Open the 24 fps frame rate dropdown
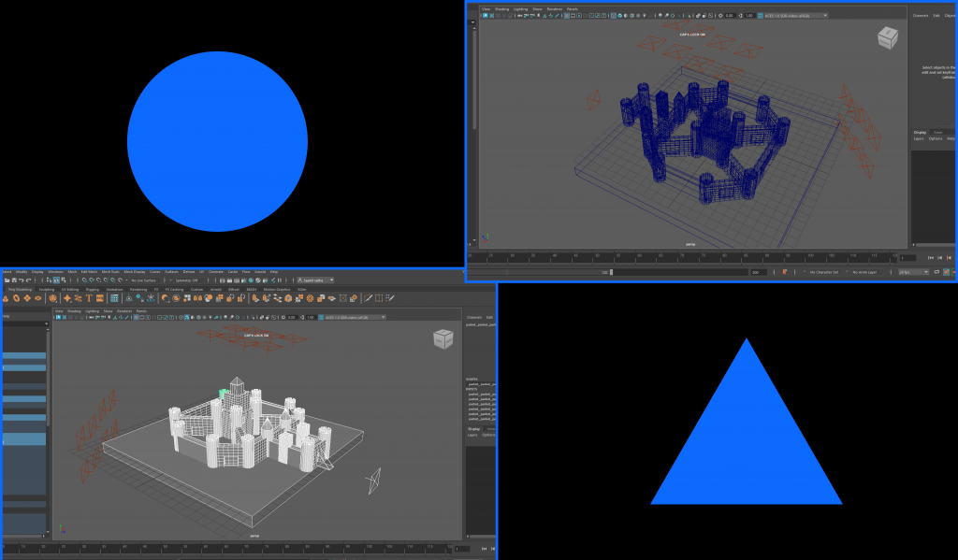 (911, 272)
